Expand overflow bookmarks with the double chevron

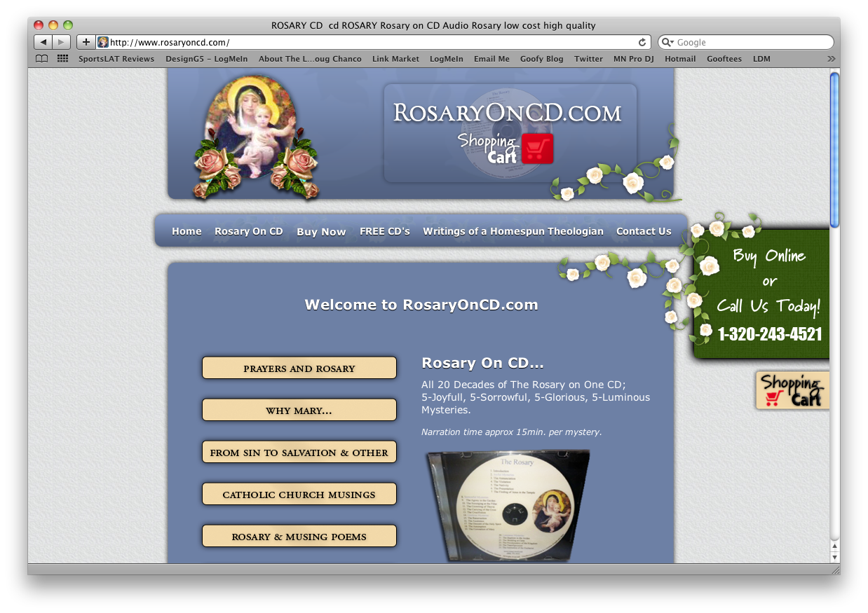click(x=832, y=59)
